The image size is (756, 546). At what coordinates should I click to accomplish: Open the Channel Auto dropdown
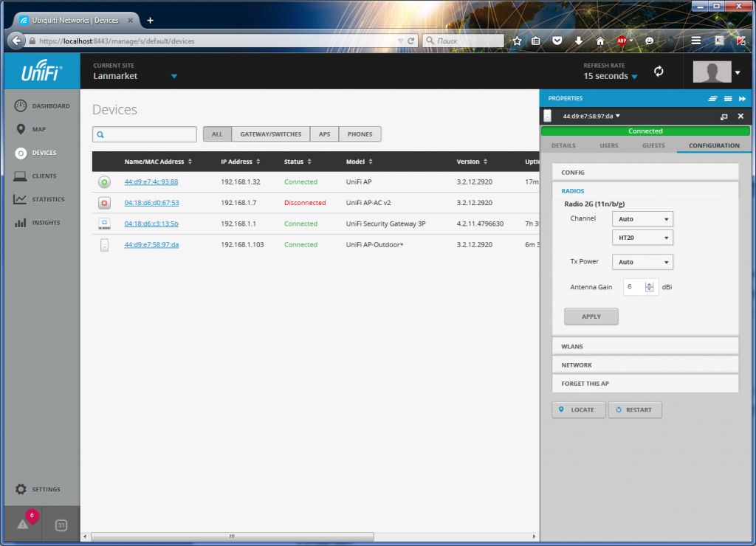point(642,219)
